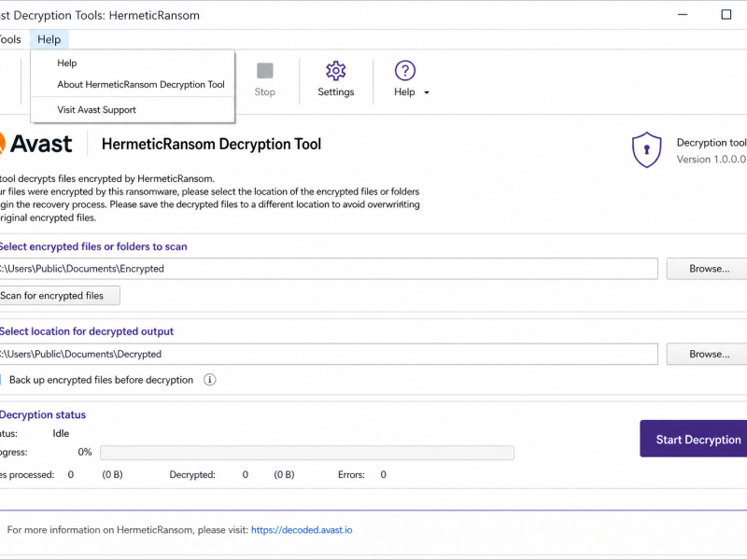Screen dimensions: 747x560
Task: Click the Decrypted count label
Action: click(x=192, y=475)
